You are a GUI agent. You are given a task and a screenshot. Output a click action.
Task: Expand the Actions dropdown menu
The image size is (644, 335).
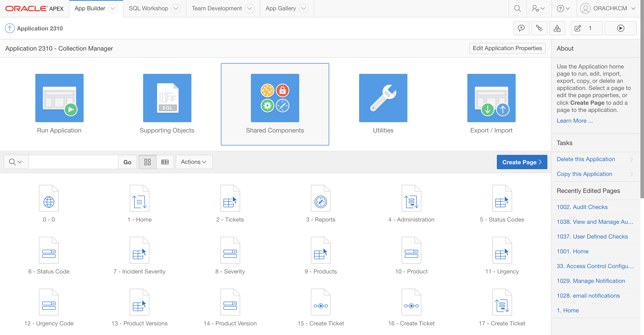194,162
